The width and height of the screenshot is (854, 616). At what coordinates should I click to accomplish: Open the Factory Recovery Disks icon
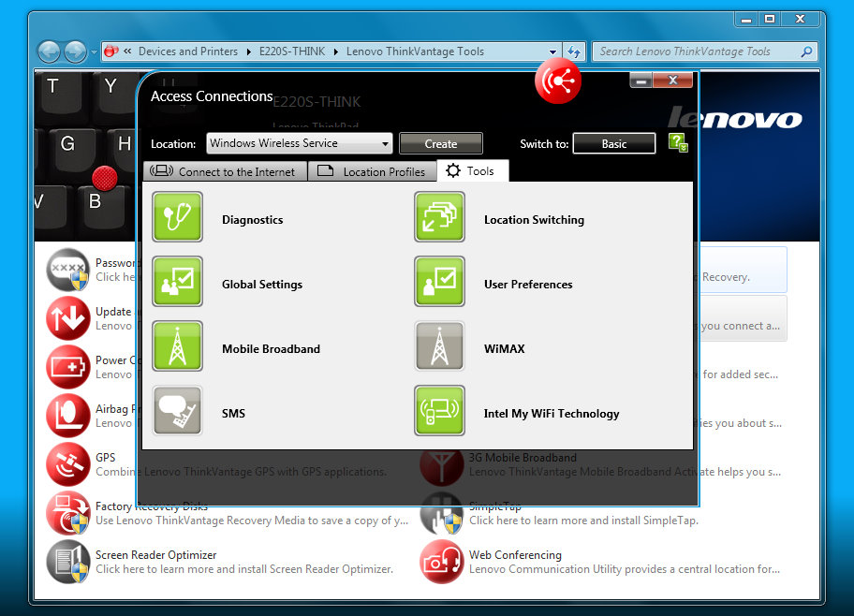click(x=67, y=512)
